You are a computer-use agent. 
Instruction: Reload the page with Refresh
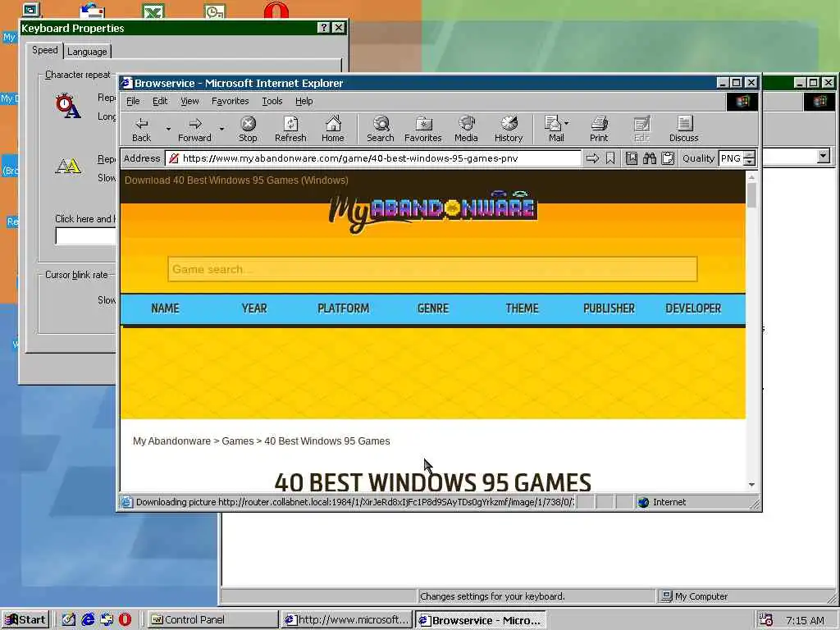click(x=290, y=130)
